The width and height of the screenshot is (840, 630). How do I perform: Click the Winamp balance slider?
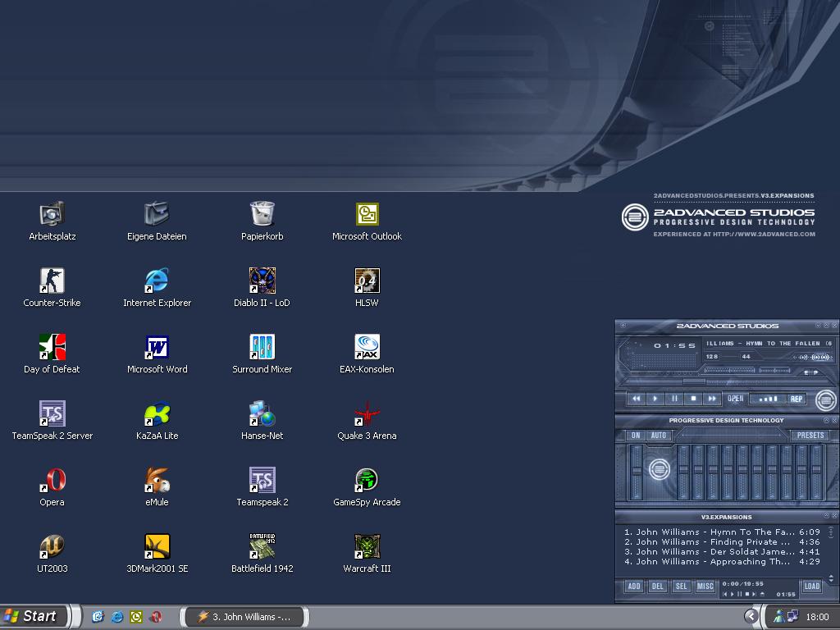tap(774, 370)
